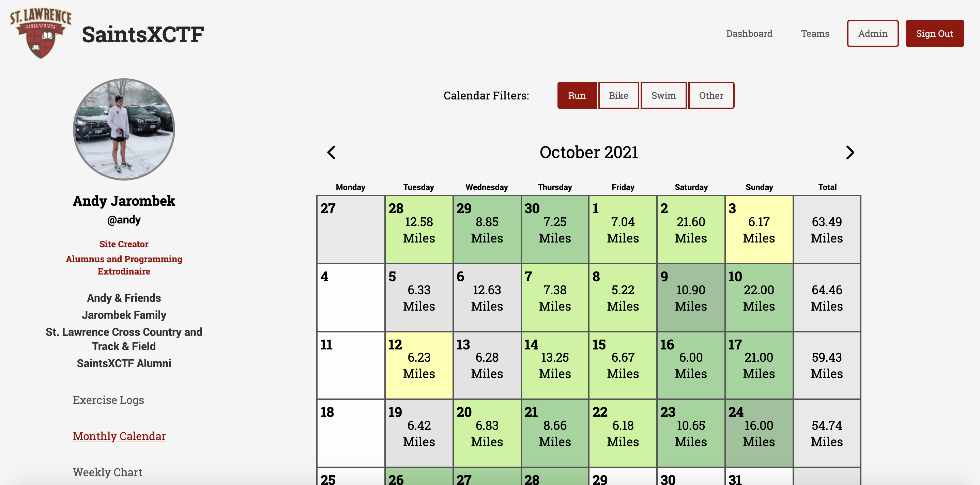The image size is (980, 485).
Task: Select yellow October 12 cell, 6.23 miles
Action: (418, 365)
